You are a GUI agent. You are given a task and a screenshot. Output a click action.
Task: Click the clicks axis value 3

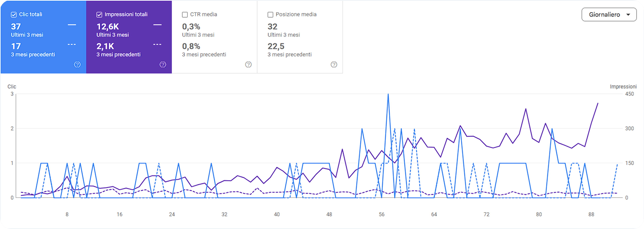[x=12, y=94]
